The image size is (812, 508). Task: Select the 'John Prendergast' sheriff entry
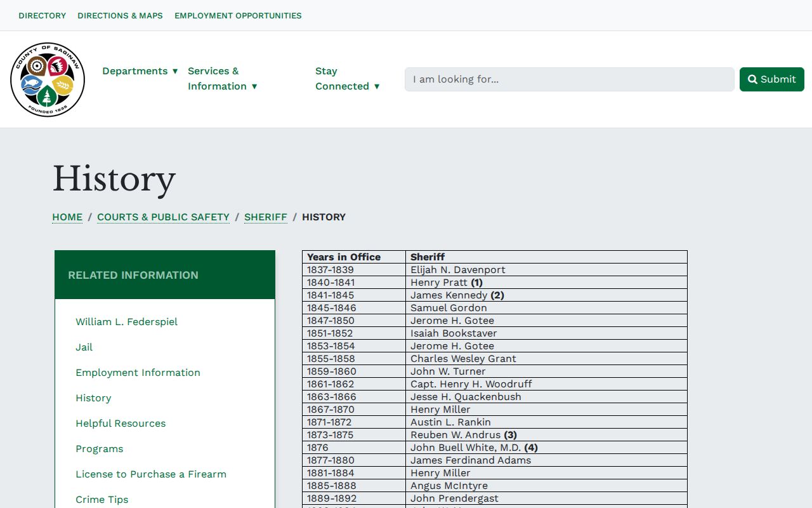click(546, 498)
